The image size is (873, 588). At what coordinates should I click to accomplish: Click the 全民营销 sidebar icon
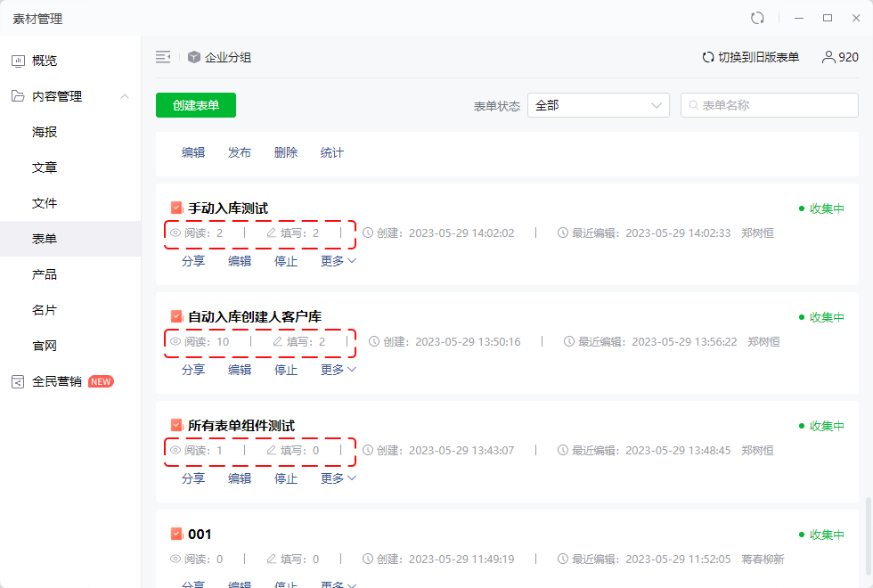pyautogui.click(x=18, y=382)
